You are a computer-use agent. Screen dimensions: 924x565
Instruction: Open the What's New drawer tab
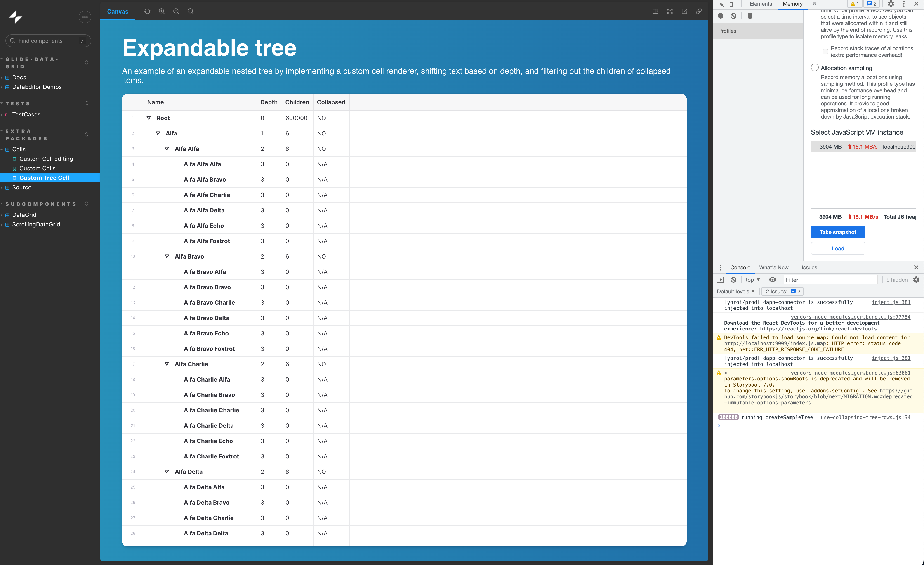(x=773, y=268)
